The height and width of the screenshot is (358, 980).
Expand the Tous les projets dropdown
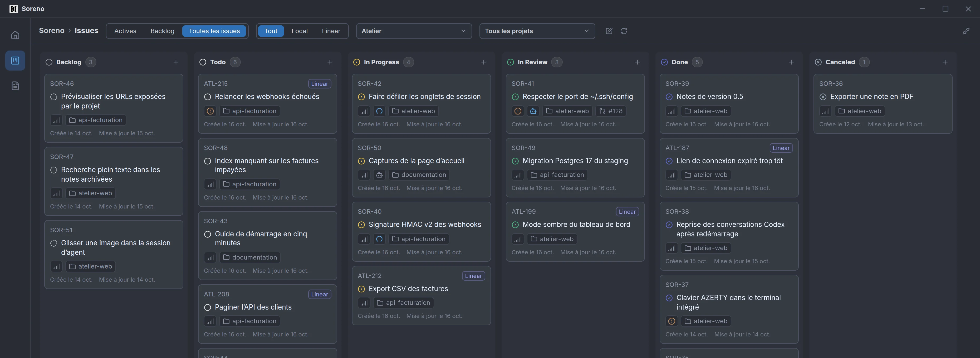click(x=537, y=31)
